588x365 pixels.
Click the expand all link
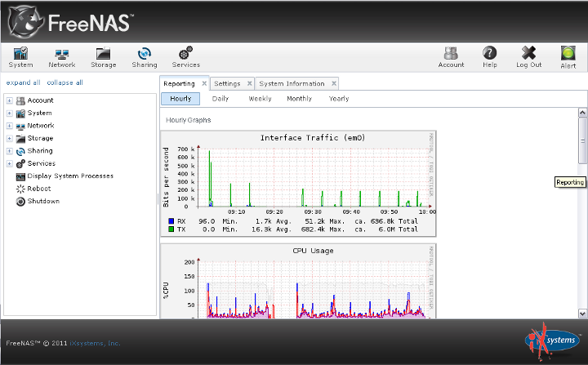pos(23,82)
